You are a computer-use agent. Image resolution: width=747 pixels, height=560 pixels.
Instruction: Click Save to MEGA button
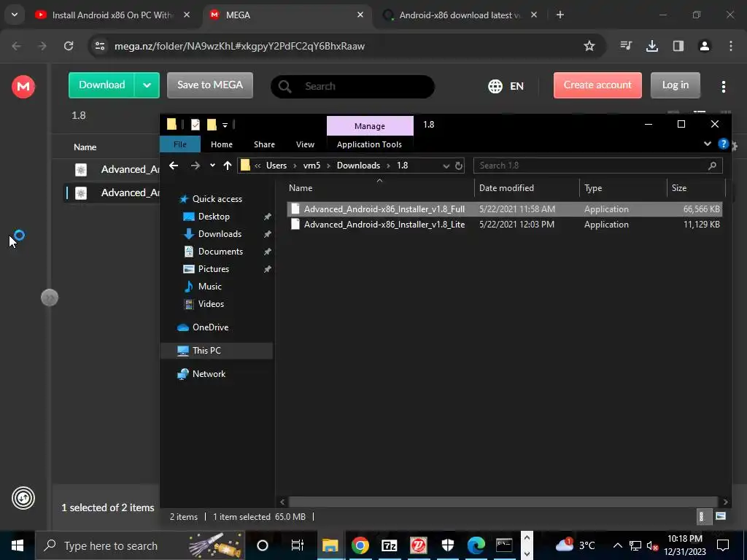(209, 85)
